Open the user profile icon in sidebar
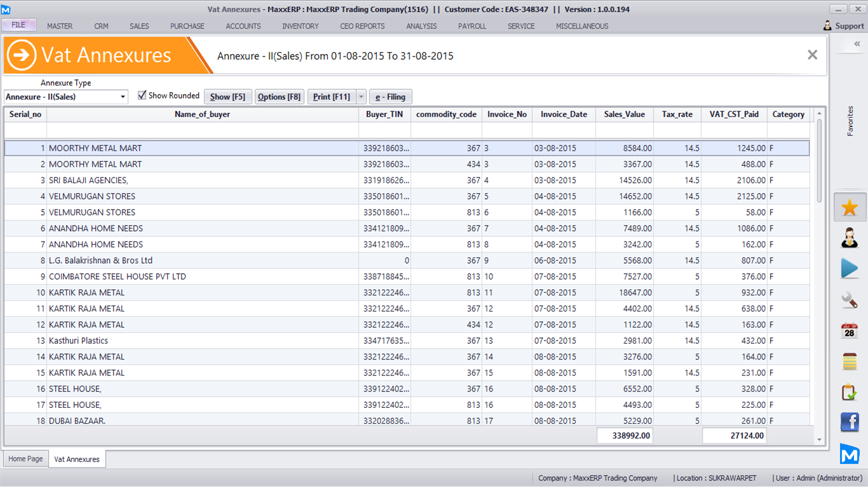This screenshot has height=488, width=868. pyautogui.click(x=850, y=238)
